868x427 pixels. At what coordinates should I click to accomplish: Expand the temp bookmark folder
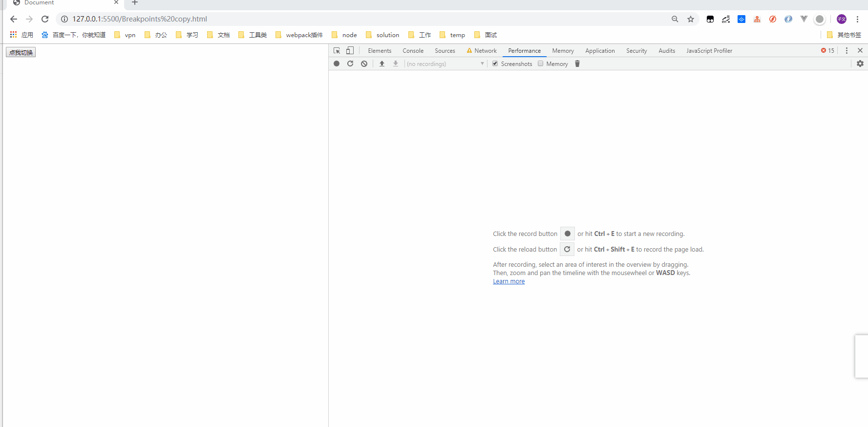(x=452, y=35)
